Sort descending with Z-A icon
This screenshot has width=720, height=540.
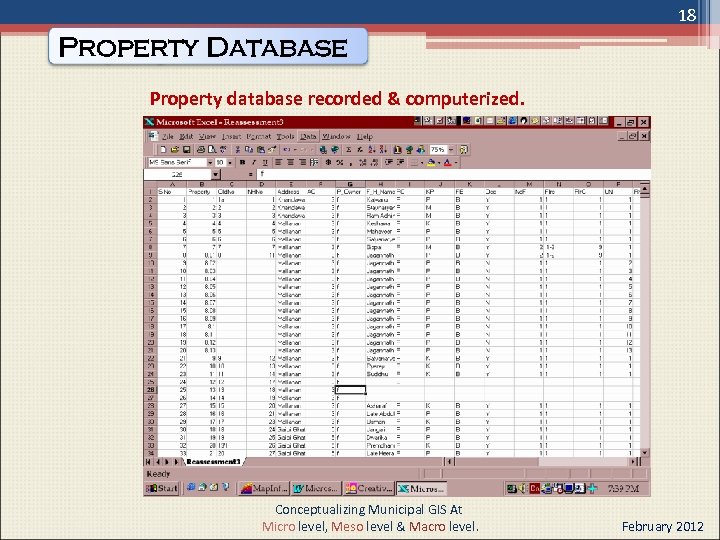point(382,150)
